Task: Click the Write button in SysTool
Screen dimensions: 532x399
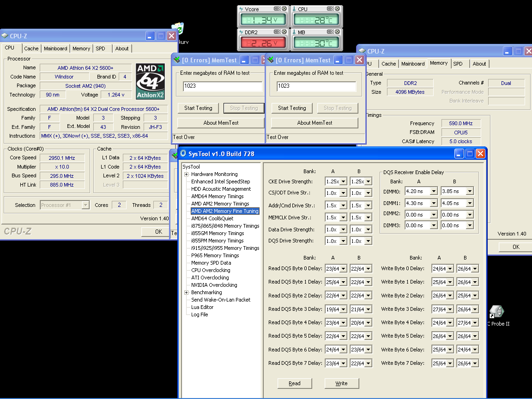Action: pyautogui.click(x=342, y=383)
